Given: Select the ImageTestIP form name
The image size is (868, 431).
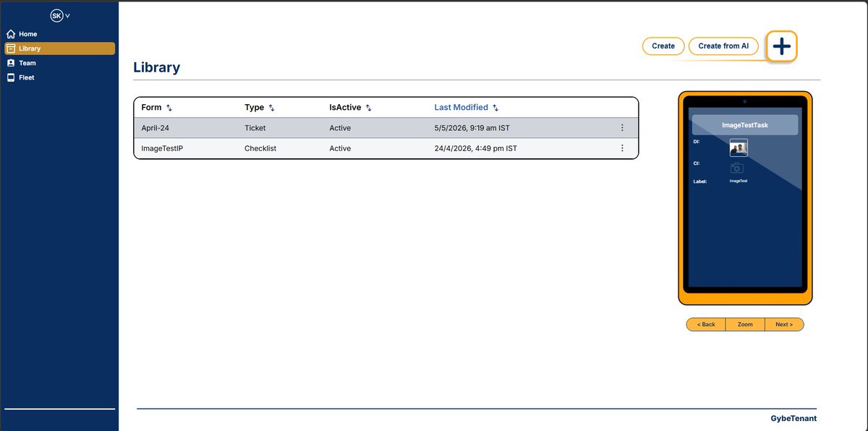Looking at the screenshot, I should click(x=163, y=148).
